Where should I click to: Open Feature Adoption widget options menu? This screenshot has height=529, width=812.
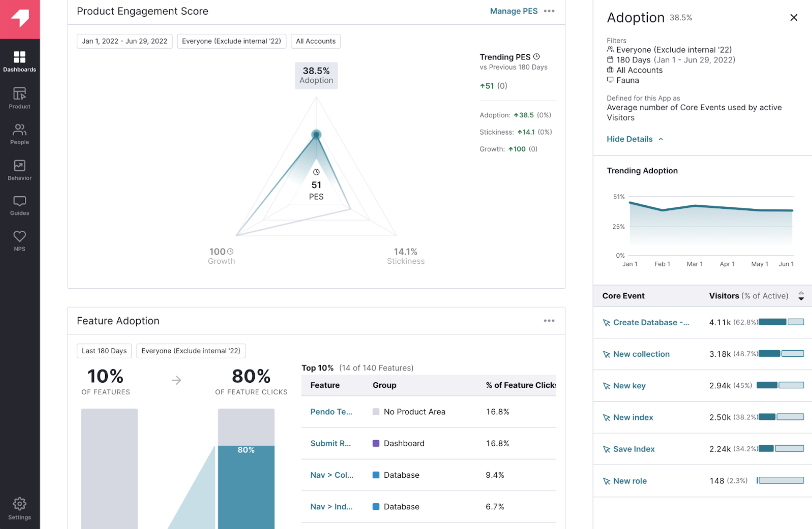(x=549, y=321)
